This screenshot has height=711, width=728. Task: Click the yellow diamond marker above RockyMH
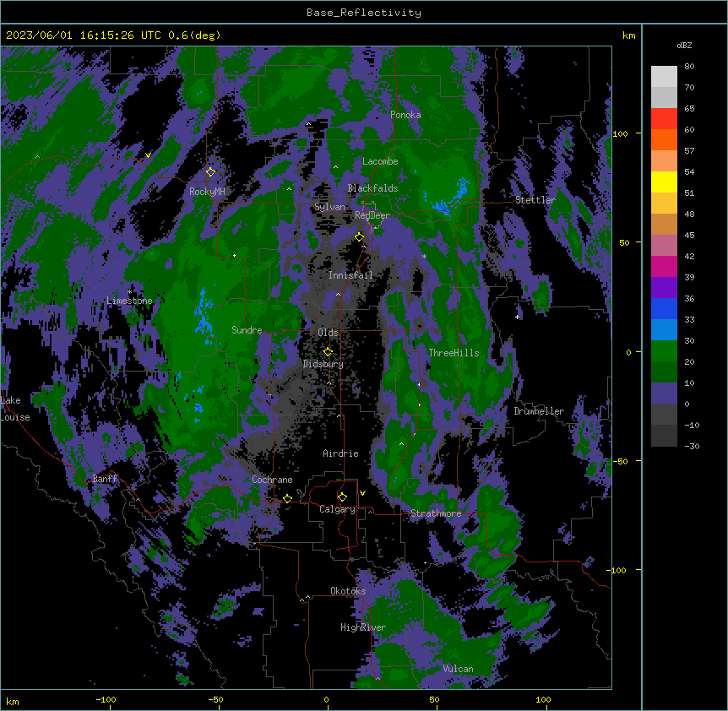(x=210, y=171)
